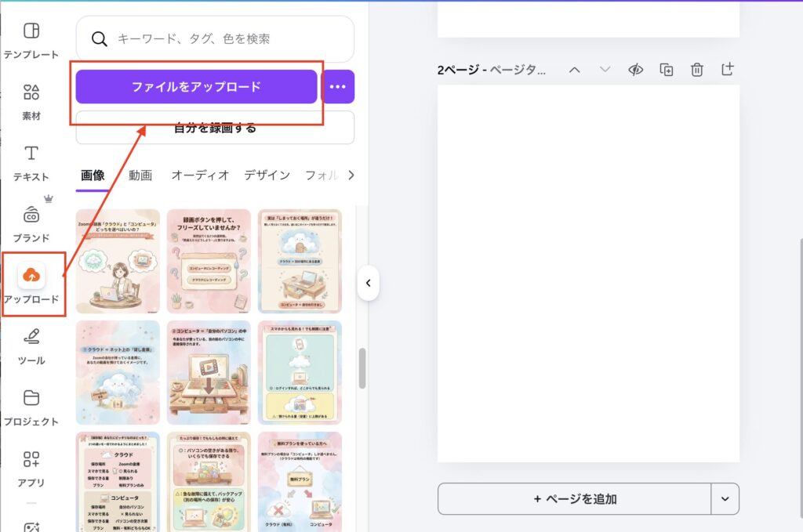Add a new page with the plus-page icon
Image resolution: width=803 pixels, height=532 pixels.
(727, 70)
